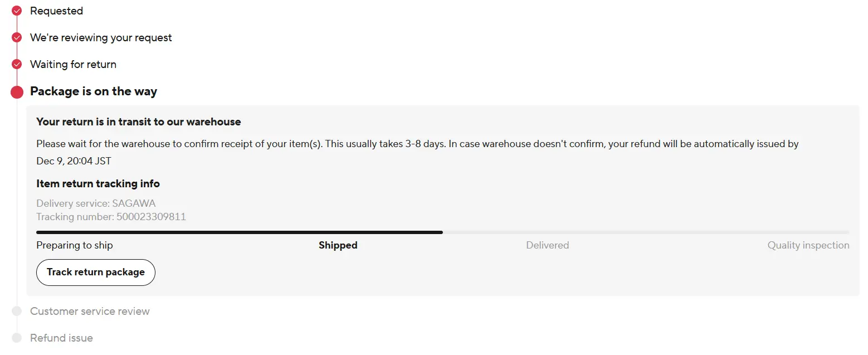Click the Preparing to ship stage label
Viewport: 868px width, 355px height.
click(75, 245)
